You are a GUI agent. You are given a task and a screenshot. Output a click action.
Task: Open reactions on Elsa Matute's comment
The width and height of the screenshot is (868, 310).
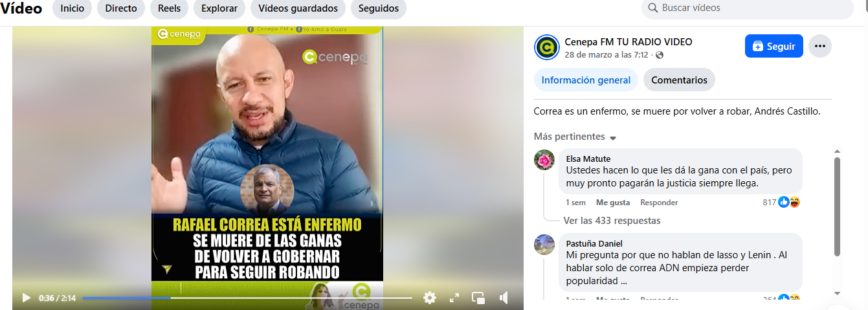[x=789, y=202]
